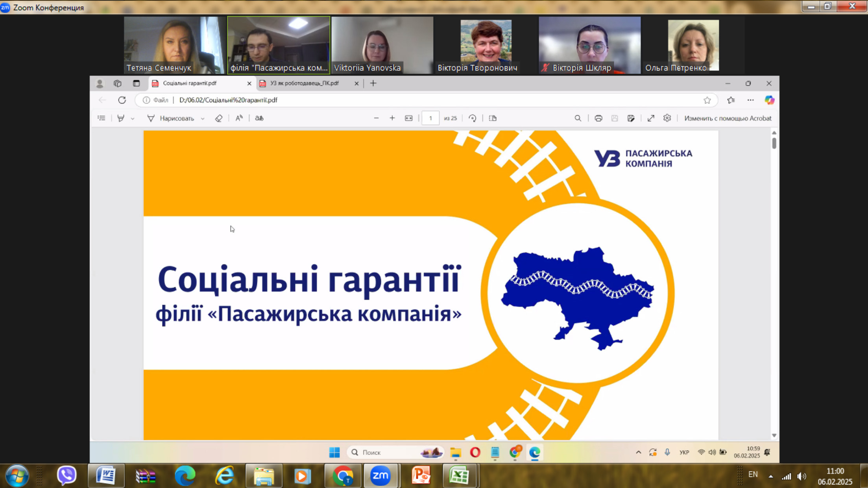Open the page view options

(493, 118)
